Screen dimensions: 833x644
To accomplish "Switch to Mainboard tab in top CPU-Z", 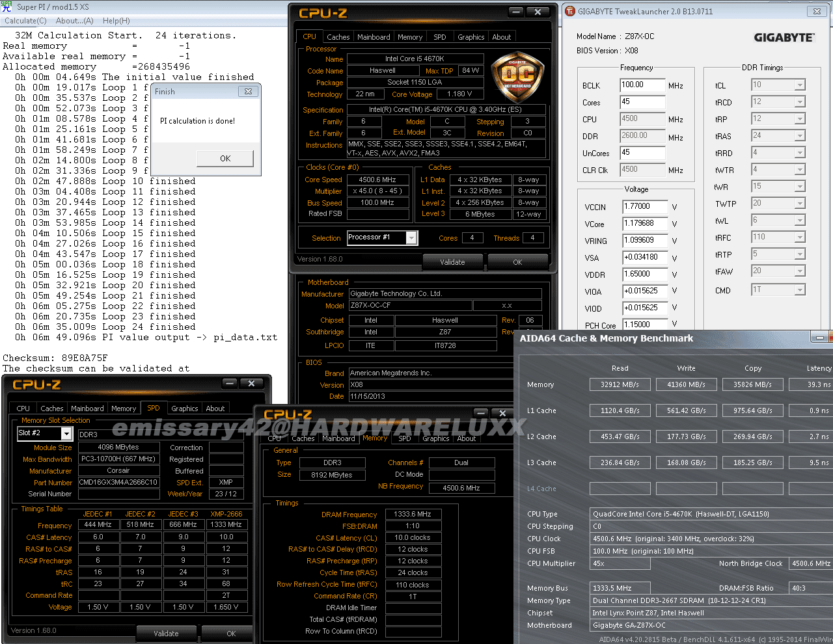I will 374,37.
